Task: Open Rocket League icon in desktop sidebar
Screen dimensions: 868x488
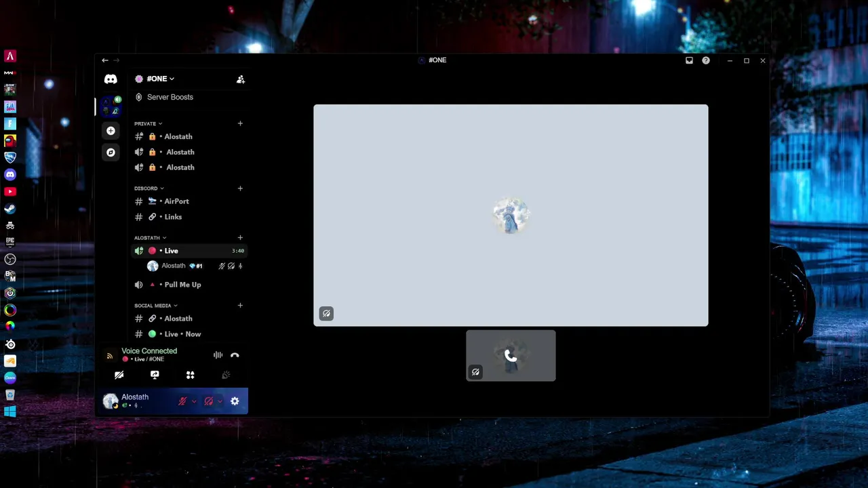Action: [x=10, y=157]
